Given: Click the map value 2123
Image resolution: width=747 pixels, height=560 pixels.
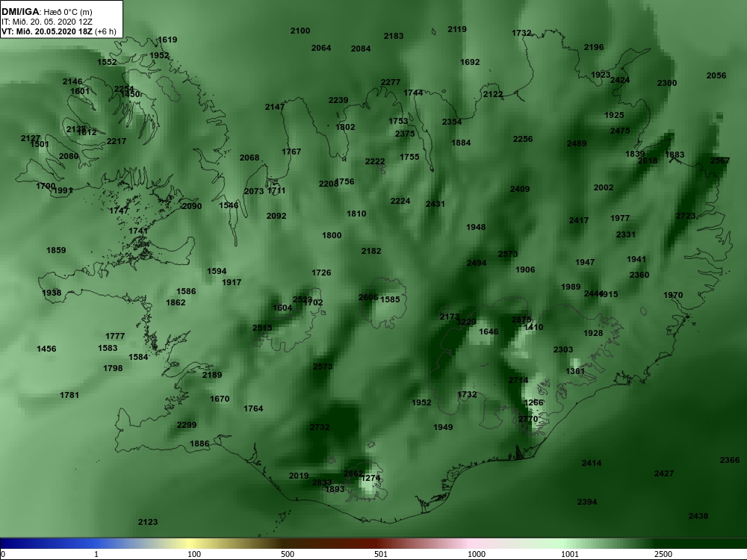Looking at the screenshot, I should [x=148, y=522].
